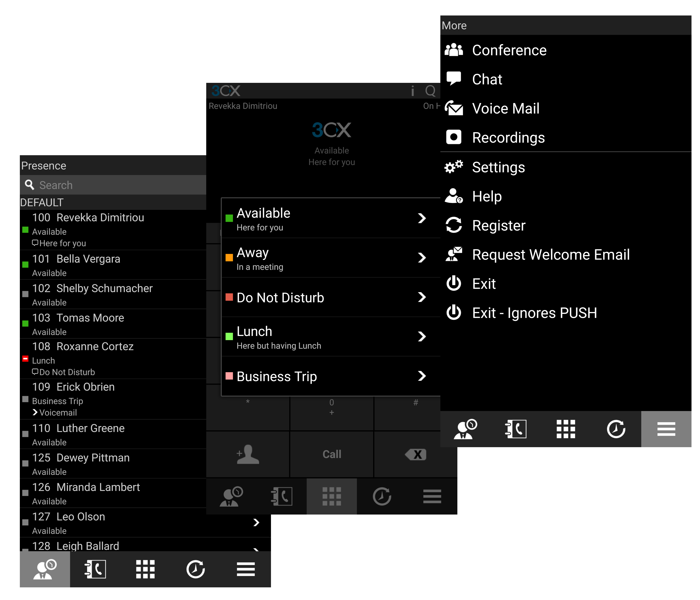The height and width of the screenshot is (600, 700).
Task: Select contact 108 Roxanne Cortez
Action: pyautogui.click(x=113, y=359)
